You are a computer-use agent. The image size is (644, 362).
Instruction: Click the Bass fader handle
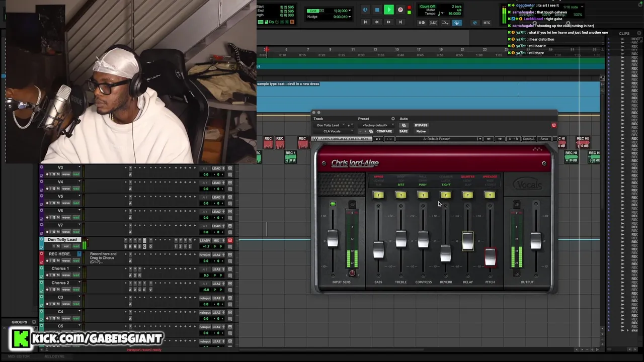378,250
